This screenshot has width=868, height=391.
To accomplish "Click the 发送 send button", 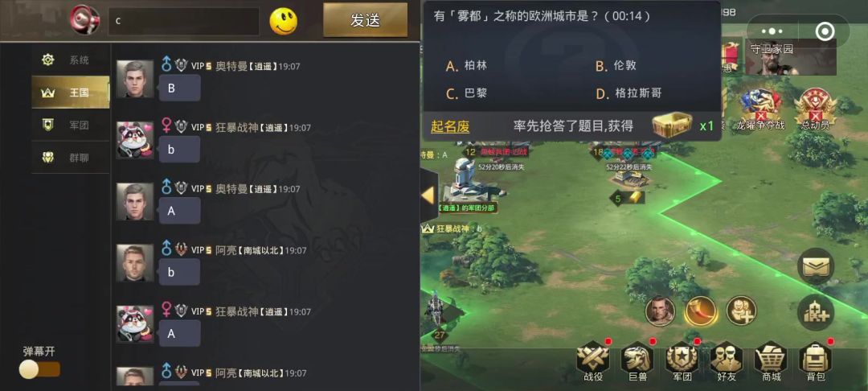I will click(x=366, y=20).
